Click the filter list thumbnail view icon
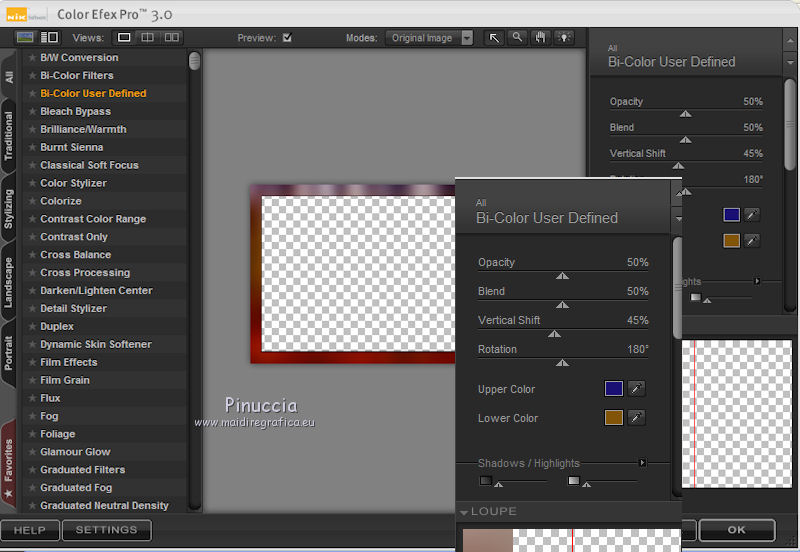 click(x=24, y=37)
